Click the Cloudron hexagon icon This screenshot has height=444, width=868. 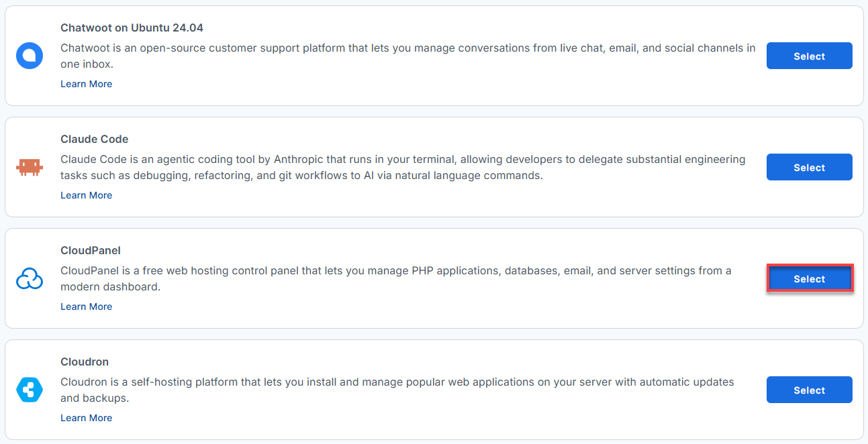[30, 390]
